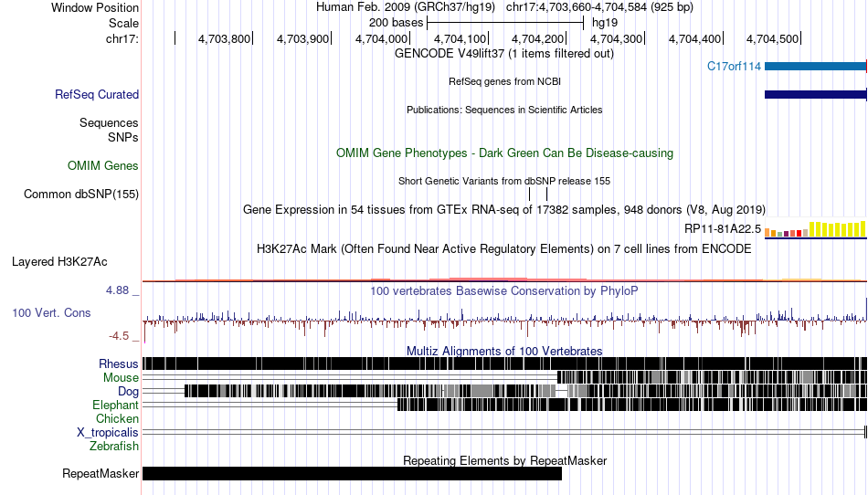Click the SNPs track label

click(x=123, y=137)
